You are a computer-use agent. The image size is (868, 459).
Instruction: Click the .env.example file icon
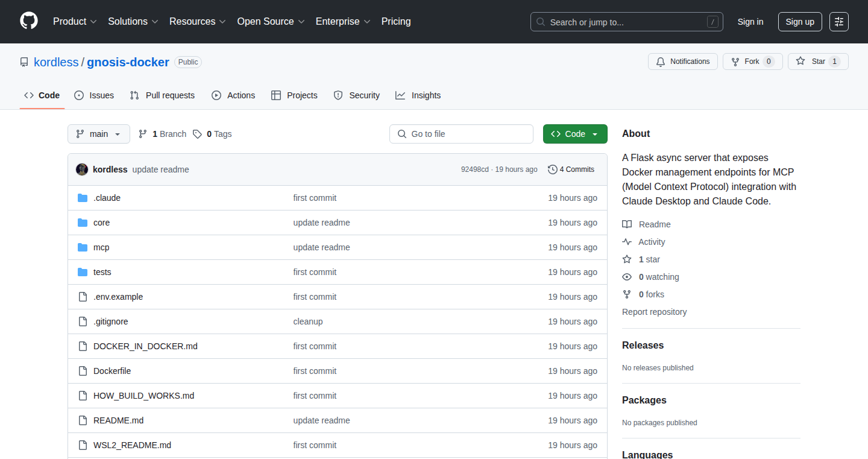point(83,297)
